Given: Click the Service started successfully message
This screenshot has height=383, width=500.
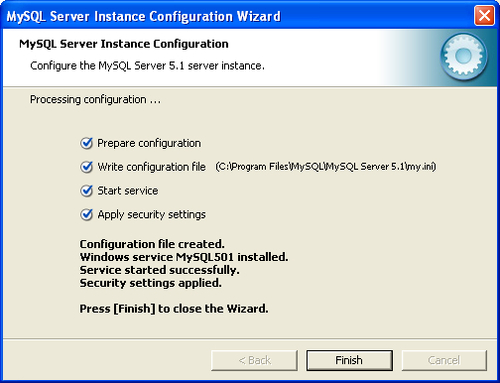Looking at the screenshot, I should coord(160,270).
